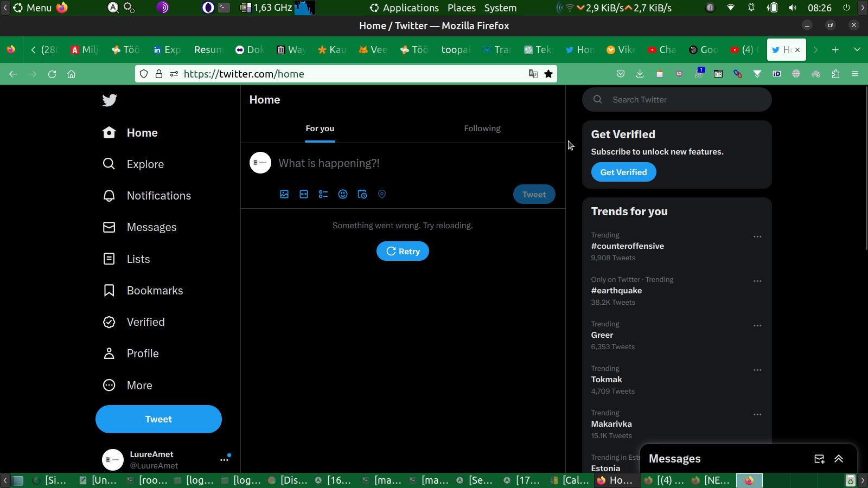Viewport: 868px width, 488px height.
Task: Click the Twitter bird logo
Action: (110, 100)
